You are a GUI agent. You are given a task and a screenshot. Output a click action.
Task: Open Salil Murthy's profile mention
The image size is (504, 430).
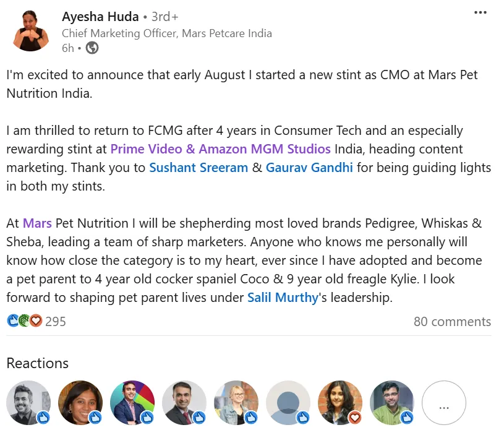click(x=282, y=298)
